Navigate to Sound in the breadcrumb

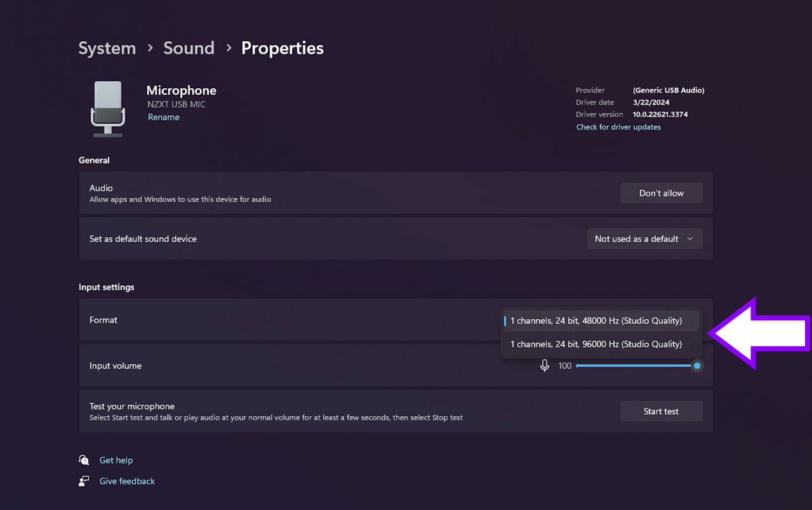pos(189,48)
